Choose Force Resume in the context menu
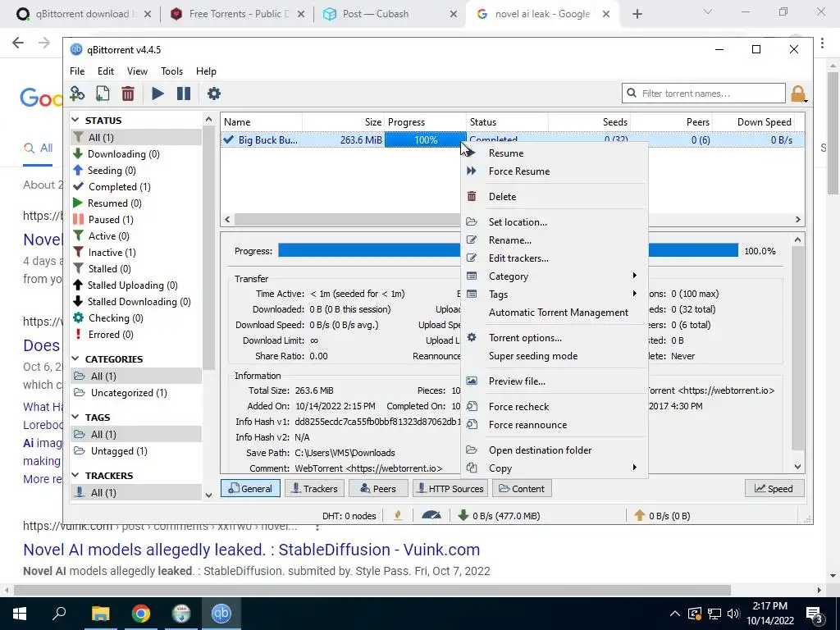Image resolution: width=840 pixels, height=630 pixels. pos(555,171)
